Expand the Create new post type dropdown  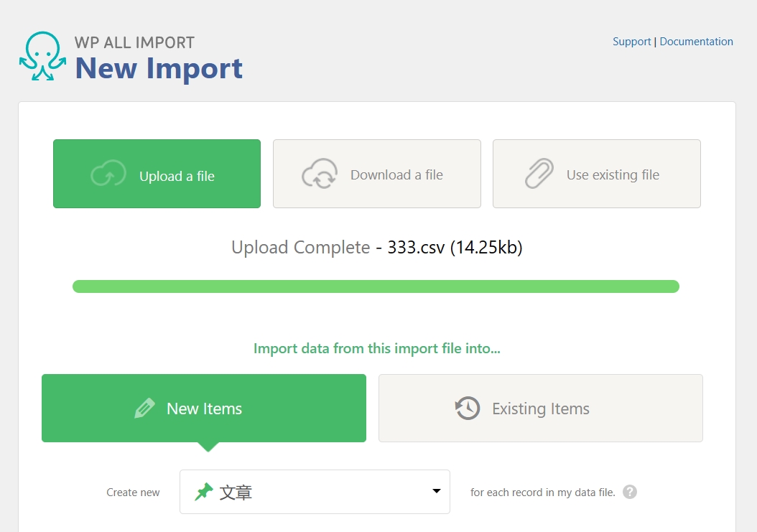pyautogui.click(x=315, y=492)
